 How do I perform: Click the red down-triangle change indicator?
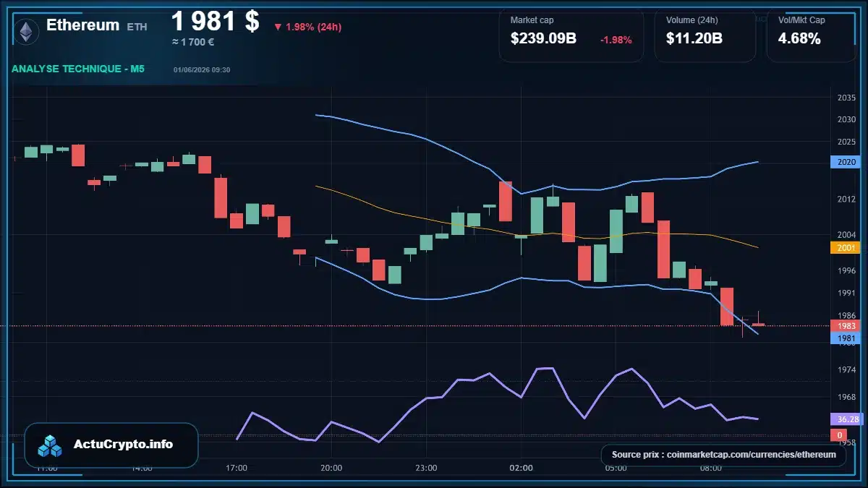(x=278, y=27)
